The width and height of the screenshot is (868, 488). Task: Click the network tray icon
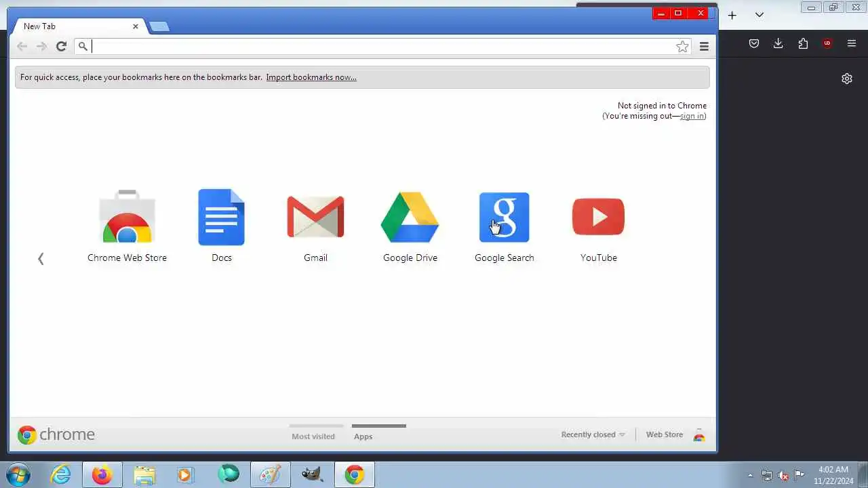(767, 475)
